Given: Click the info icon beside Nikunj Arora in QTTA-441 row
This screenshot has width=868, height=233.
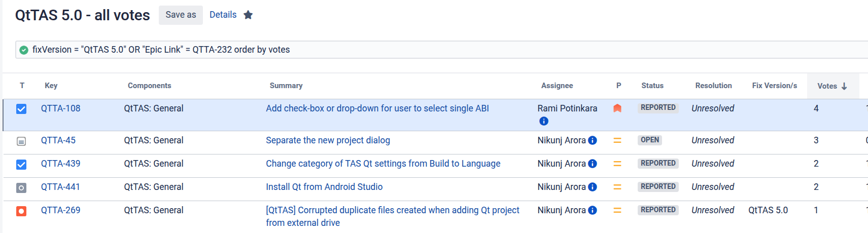Looking at the screenshot, I should 593,187.
